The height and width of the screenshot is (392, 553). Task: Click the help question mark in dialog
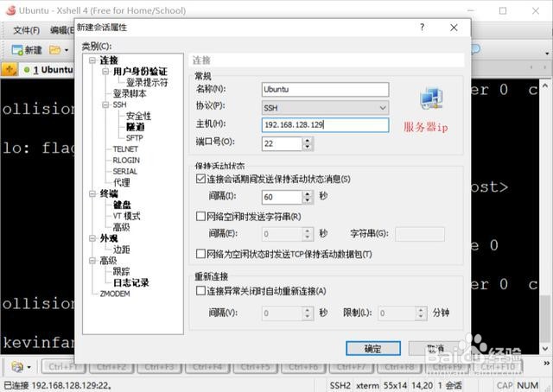coord(422,28)
